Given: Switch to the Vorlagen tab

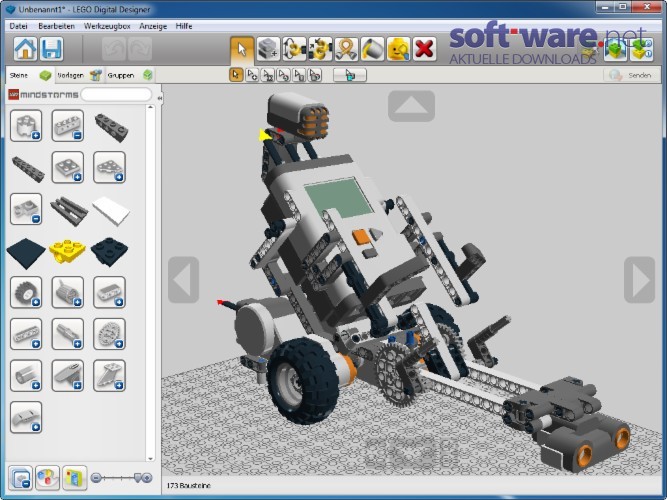Looking at the screenshot, I should pyautogui.click(x=79, y=75).
